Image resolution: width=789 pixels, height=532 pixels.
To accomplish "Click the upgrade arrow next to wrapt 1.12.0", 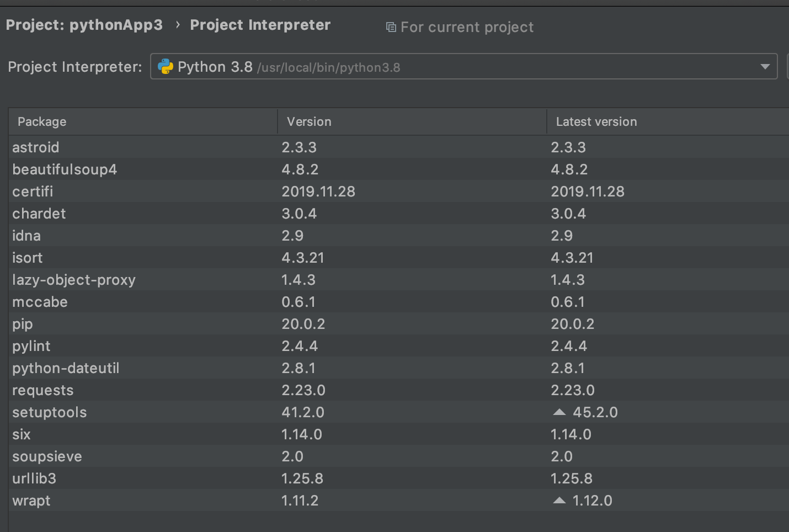I will click(559, 499).
